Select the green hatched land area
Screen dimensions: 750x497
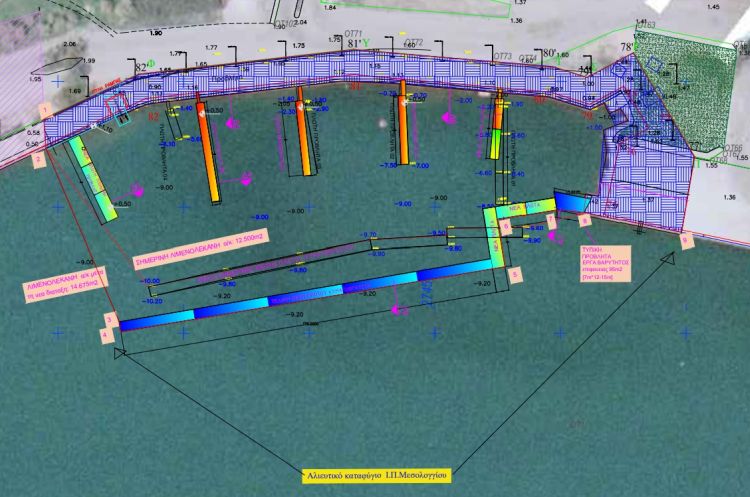(686, 95)
